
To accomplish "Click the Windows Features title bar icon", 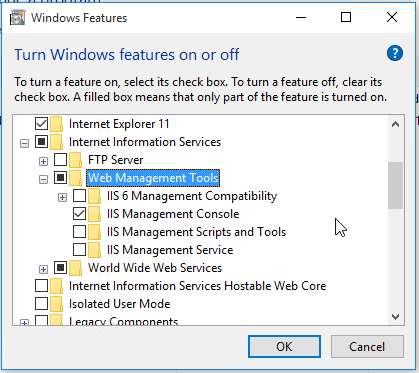I will (18, 18).
